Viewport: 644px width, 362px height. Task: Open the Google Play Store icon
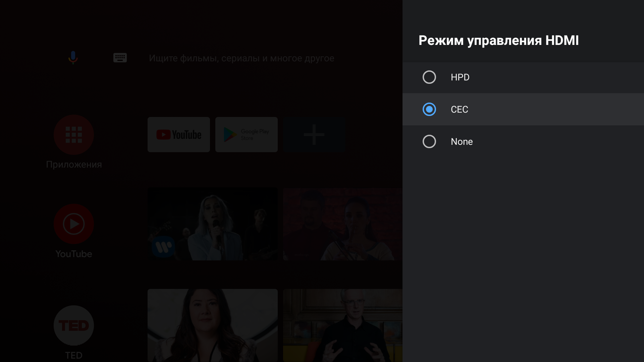point(247,134)
